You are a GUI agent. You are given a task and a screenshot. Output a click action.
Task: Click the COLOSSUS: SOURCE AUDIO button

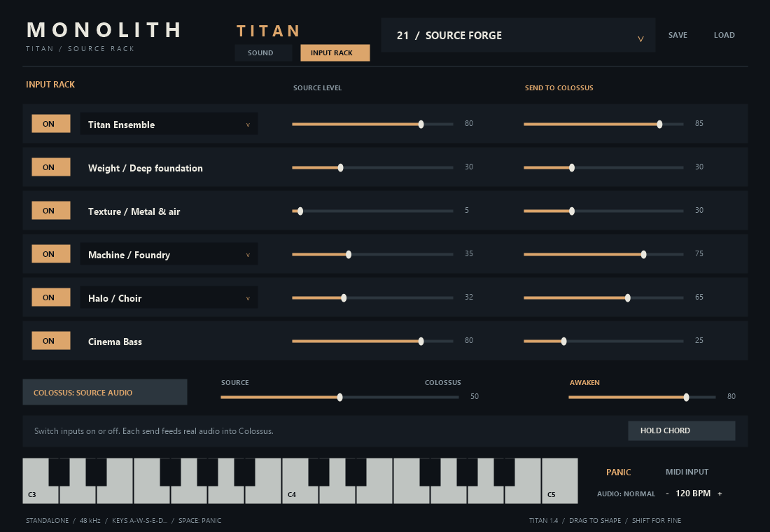click(x=104, y=392)
